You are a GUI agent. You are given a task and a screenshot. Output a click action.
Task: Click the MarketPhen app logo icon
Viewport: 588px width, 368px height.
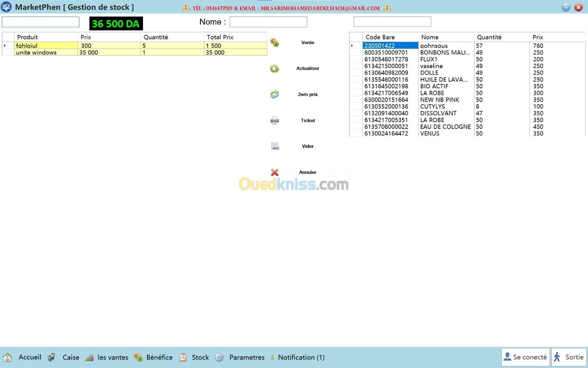tap(6, 7)
